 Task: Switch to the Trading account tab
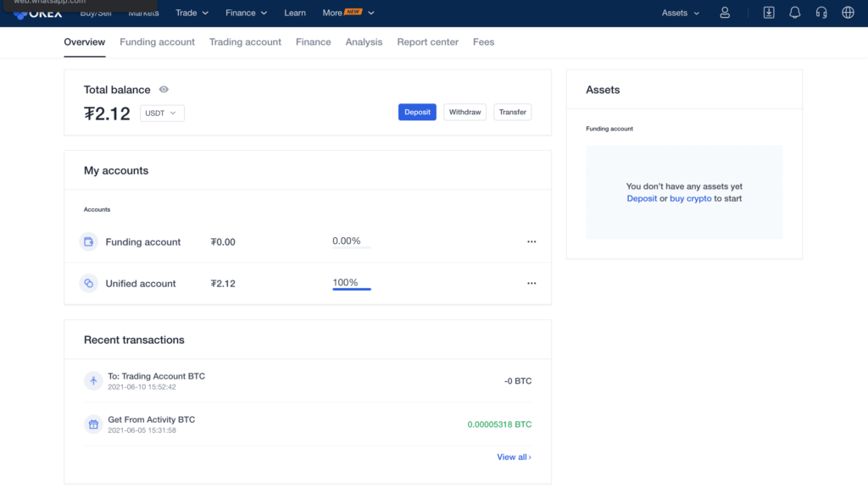point(245,42)
